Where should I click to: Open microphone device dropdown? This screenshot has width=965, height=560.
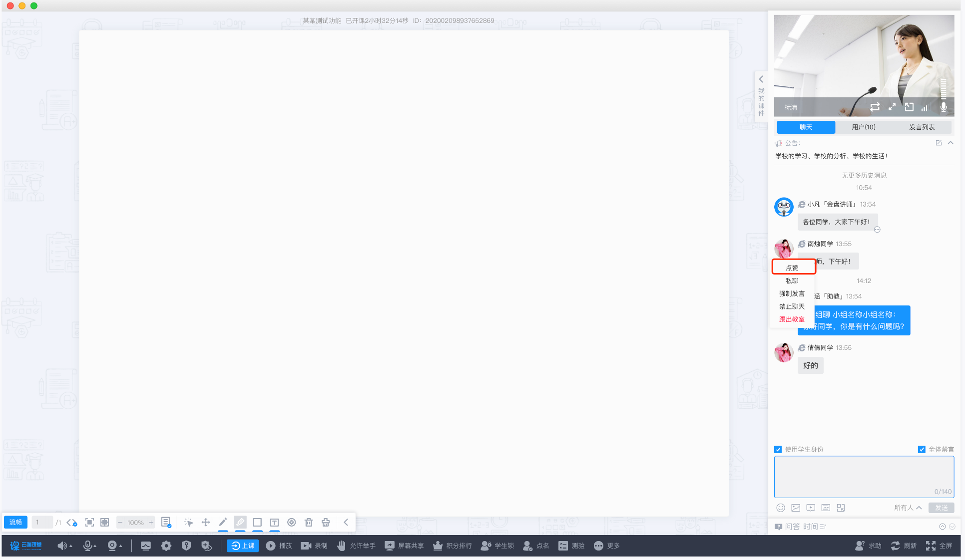pyautogui.click(x=95, y=546)
